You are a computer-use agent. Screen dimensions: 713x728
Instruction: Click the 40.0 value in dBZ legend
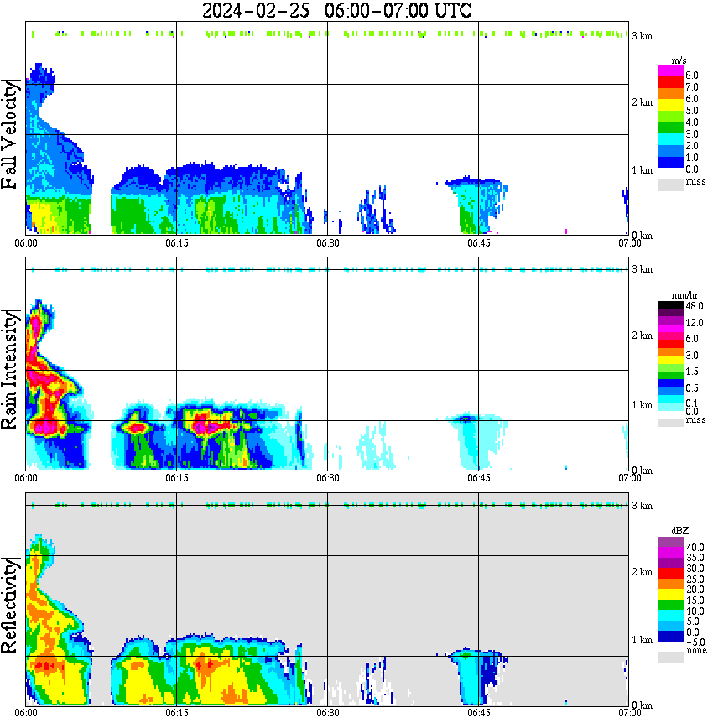point(695,548)
